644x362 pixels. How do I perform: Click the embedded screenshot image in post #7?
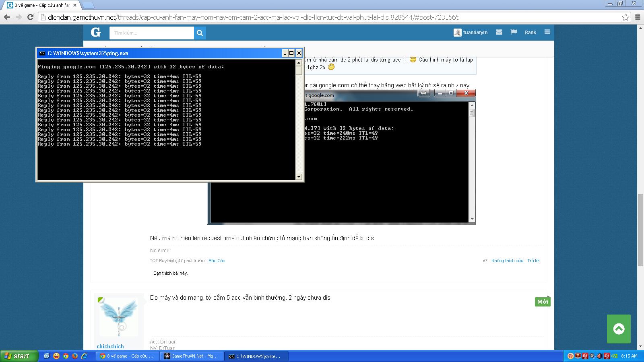coord(341,157)
